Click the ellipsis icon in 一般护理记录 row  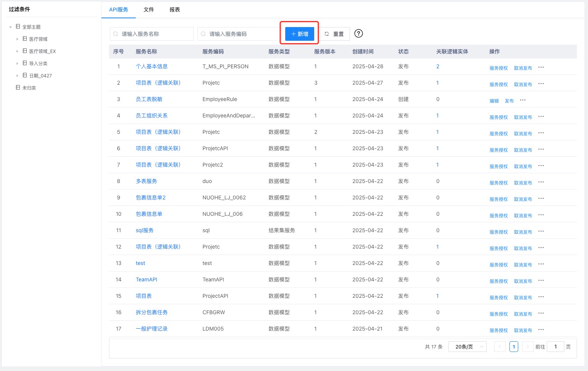coord(541,329)
